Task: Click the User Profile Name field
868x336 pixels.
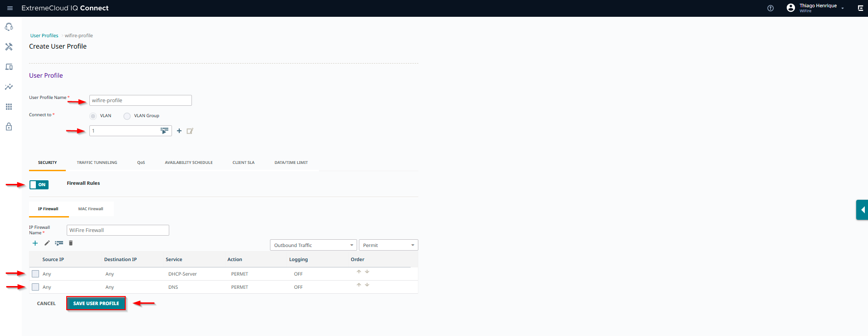Action: tap(141, 100)
